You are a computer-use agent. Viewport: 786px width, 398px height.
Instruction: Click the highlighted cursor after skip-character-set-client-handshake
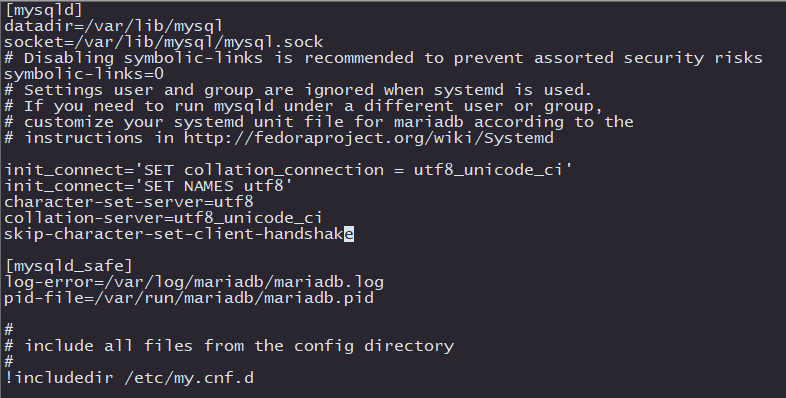(x=349, y=234)
